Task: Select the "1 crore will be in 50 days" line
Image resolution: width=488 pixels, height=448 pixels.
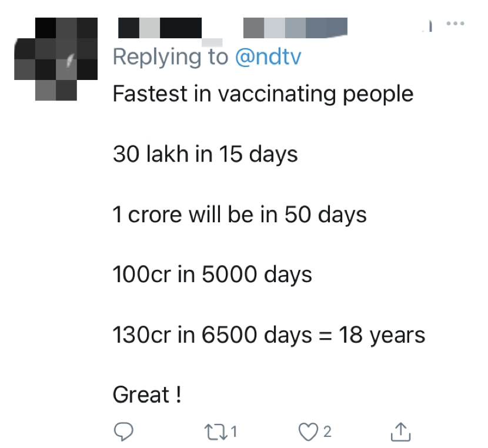Action: (x=239, y=215)
